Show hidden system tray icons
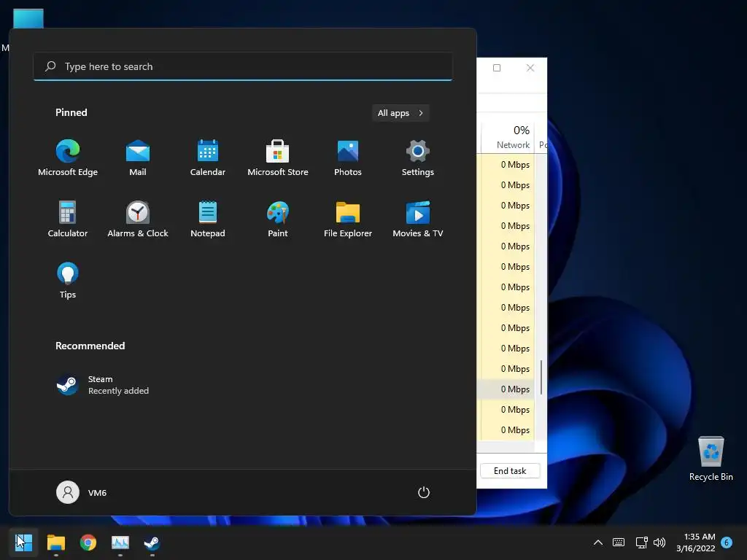Viewport: 747px width, 560px height. 598,542
